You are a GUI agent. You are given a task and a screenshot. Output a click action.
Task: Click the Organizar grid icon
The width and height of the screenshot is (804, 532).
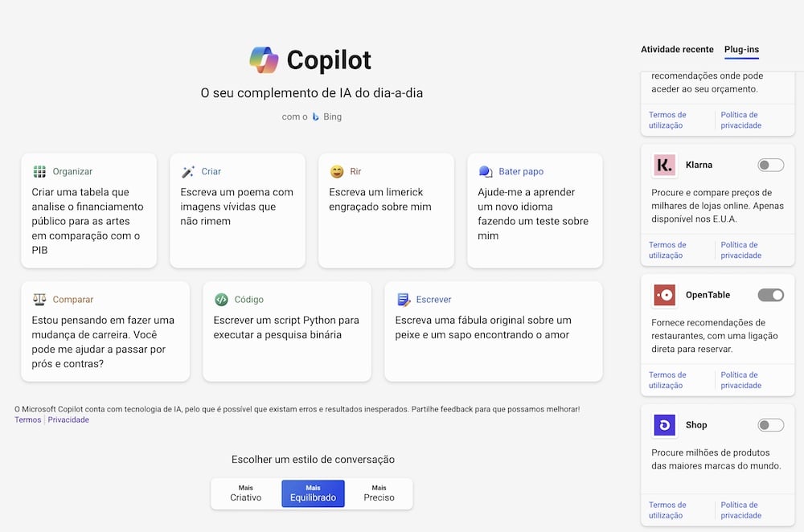(x=39, y=171)
